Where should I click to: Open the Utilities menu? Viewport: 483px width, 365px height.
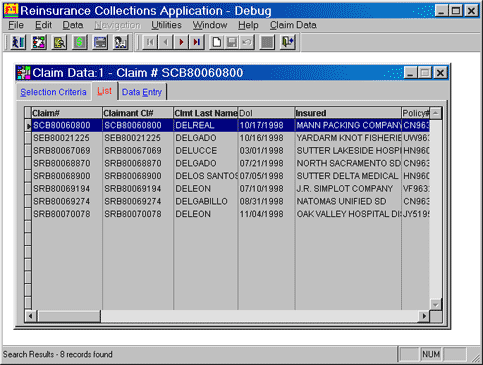166,25
